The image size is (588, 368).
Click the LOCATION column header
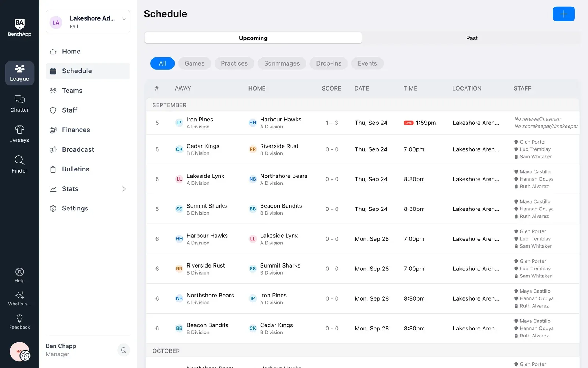tap(467, 88)
